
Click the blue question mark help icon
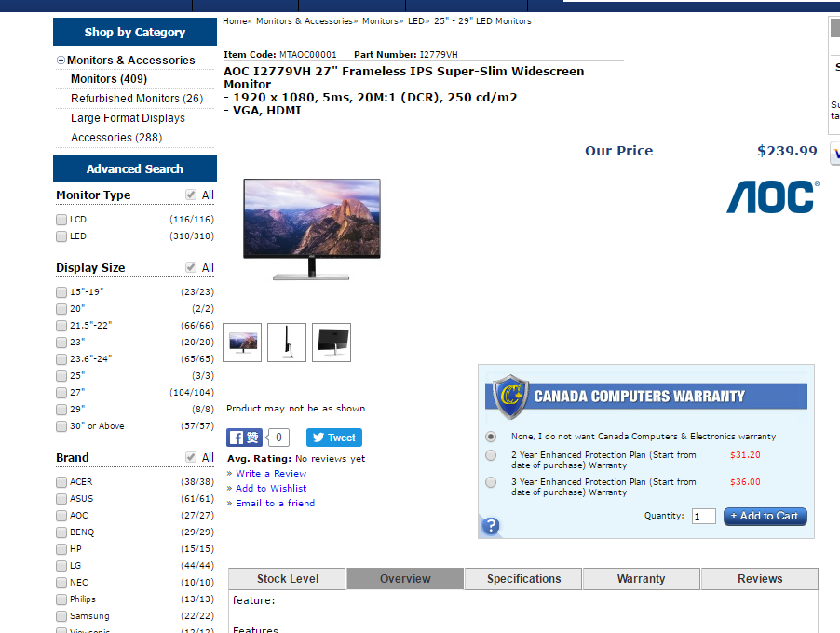pos(491,526)
